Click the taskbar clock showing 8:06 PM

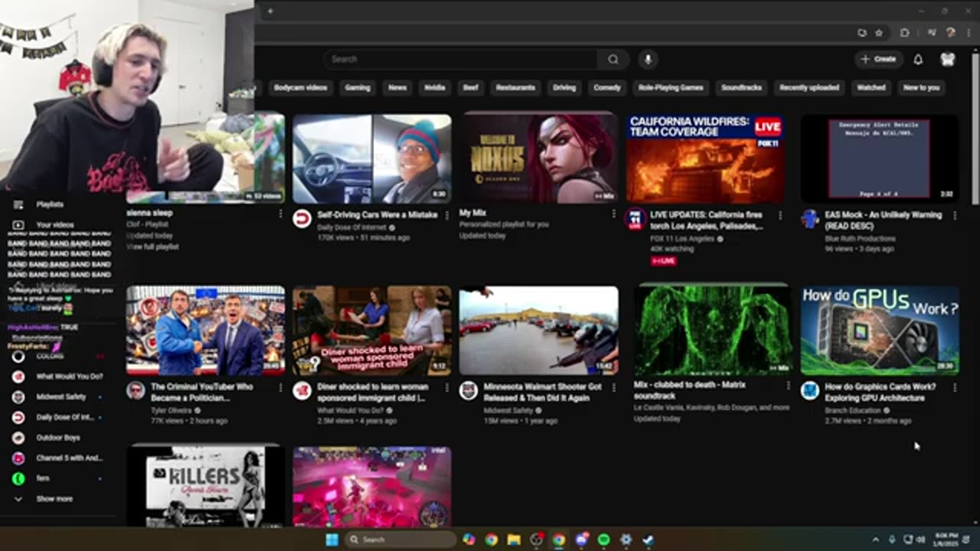(947, 540)
